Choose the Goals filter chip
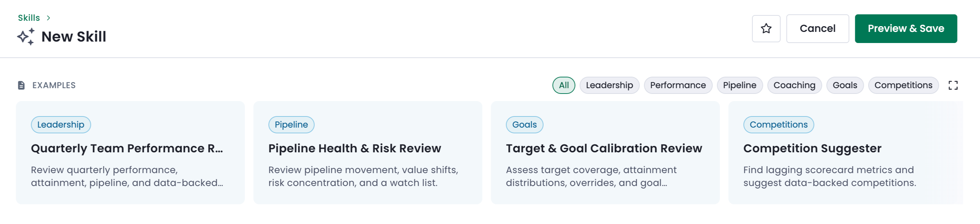The image size is (980, 224). (x=844, y=85)
